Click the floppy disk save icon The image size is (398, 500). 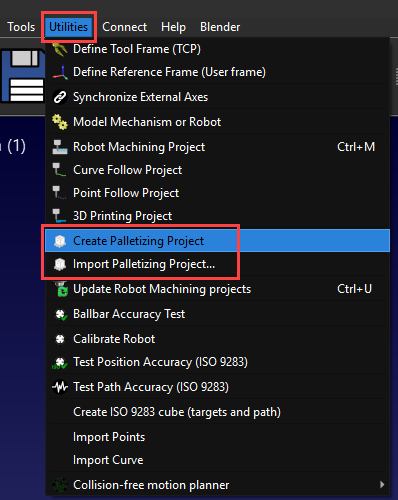tap(23, 76)
